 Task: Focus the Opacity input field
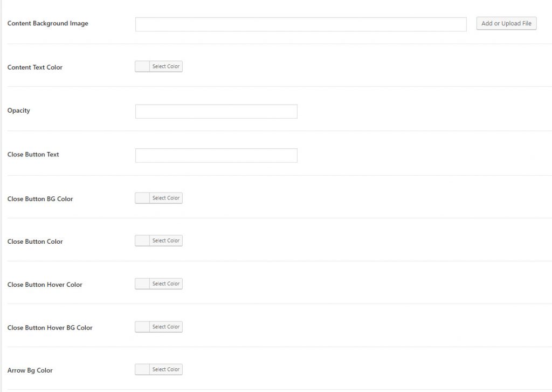216,112
